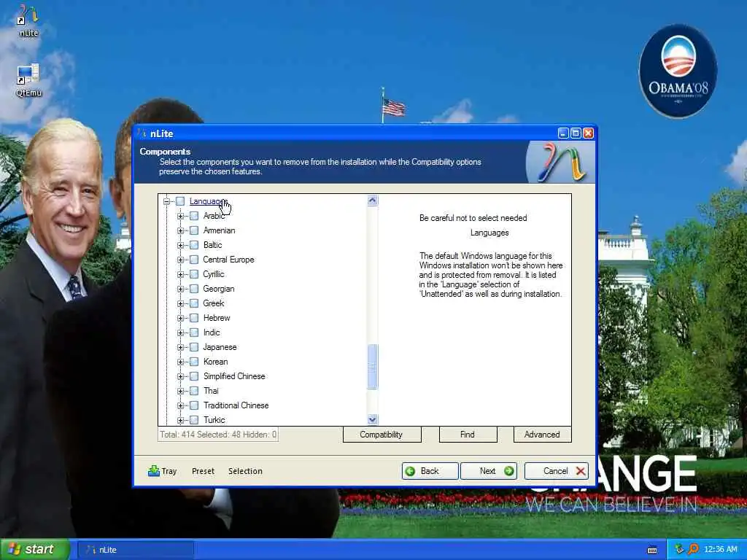Check the Hebrew checkbox
Viewport: 747px width, 560px height.
(x=194, y=318)
